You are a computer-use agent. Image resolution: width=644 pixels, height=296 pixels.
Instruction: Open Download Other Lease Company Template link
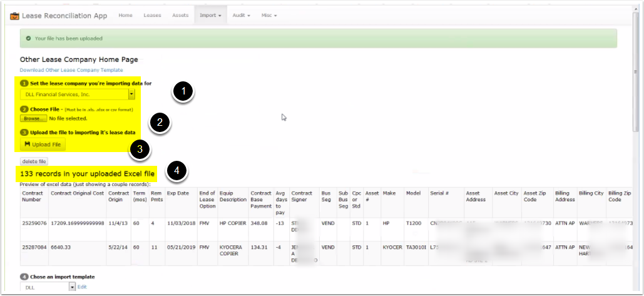(71, 70)
